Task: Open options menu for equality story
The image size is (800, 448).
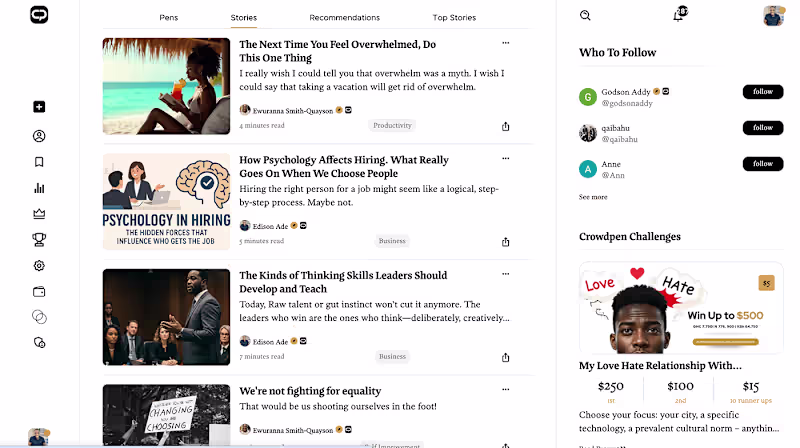Action: coord(505,389)
